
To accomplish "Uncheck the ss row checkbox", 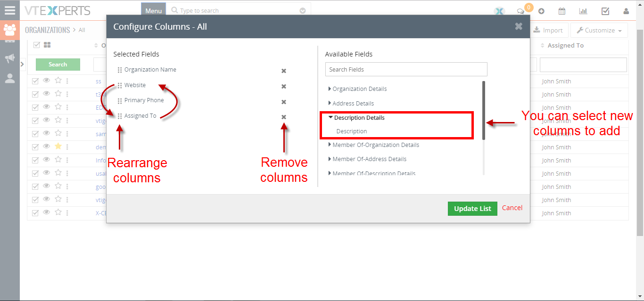I will tap(35, 81).
